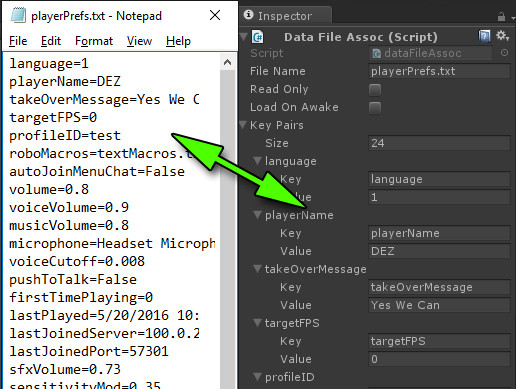Click the takeOverMessage line in Notepad
The height and width of the screenshot is (389, 516).
click(x=104, y=99)
